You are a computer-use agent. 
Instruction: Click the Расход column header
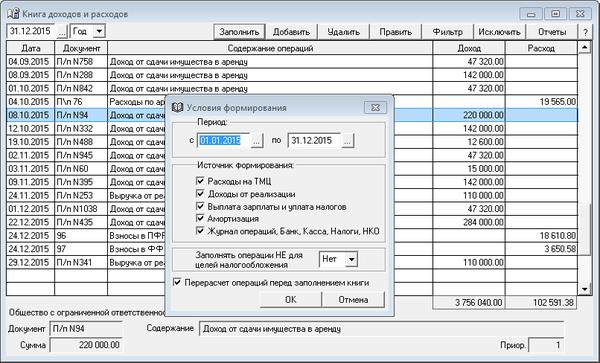(541, 48)
